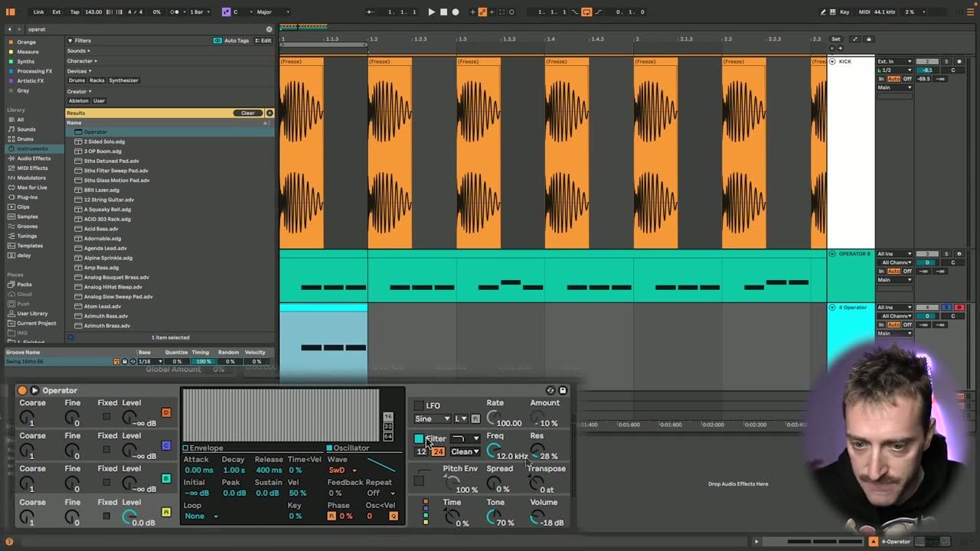Select oscillator A button in Operator

166,512
